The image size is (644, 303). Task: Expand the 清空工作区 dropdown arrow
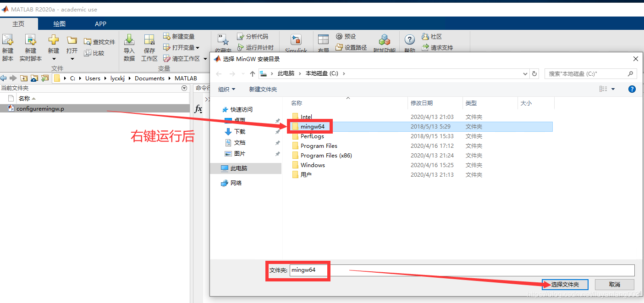pyautogui.click(x=204, y=58)
